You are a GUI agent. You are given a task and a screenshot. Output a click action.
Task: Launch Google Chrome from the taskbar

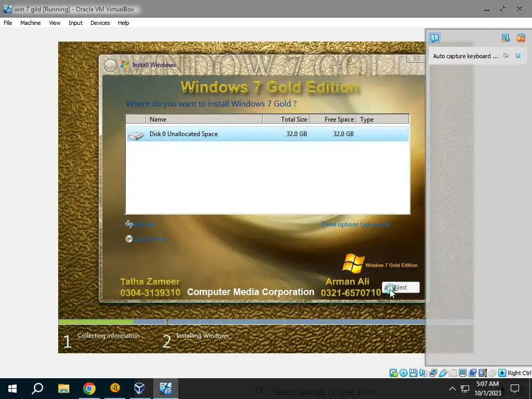(x=89, y=389)
